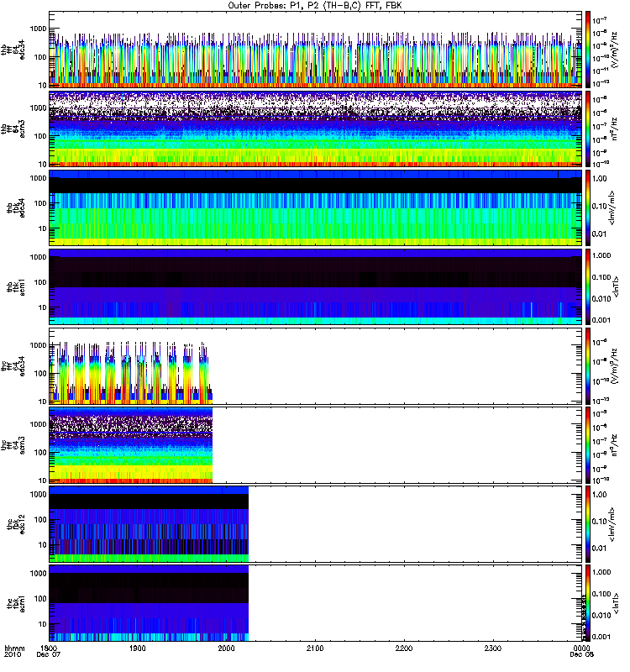Click the (V/m)²/Hz unit label of the top panel

(615, 50)
